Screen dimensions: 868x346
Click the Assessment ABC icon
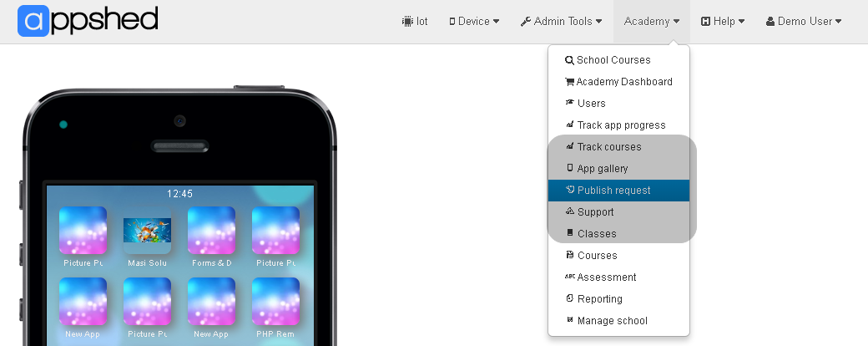click(x=569, y=276)
